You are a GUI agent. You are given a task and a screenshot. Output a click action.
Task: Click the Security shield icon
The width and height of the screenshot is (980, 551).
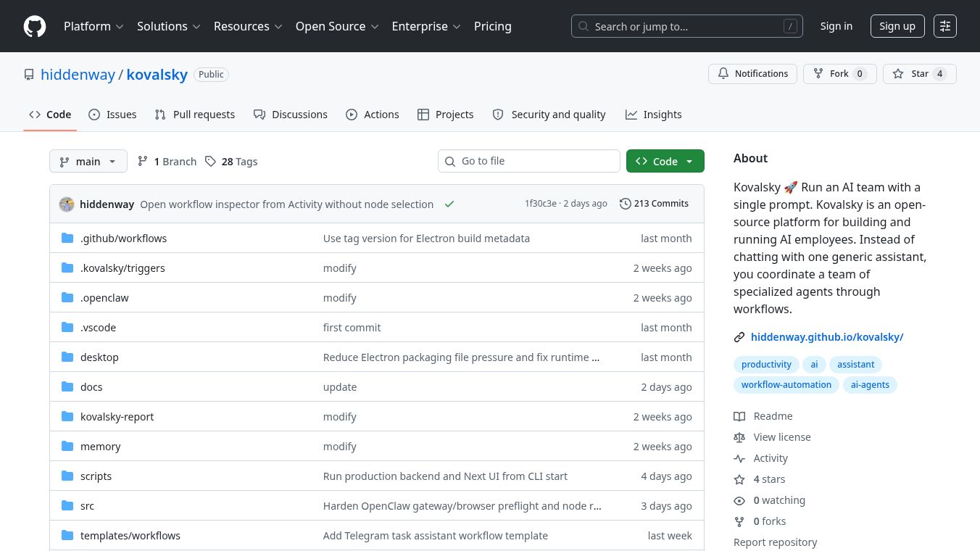pos(498,115)
